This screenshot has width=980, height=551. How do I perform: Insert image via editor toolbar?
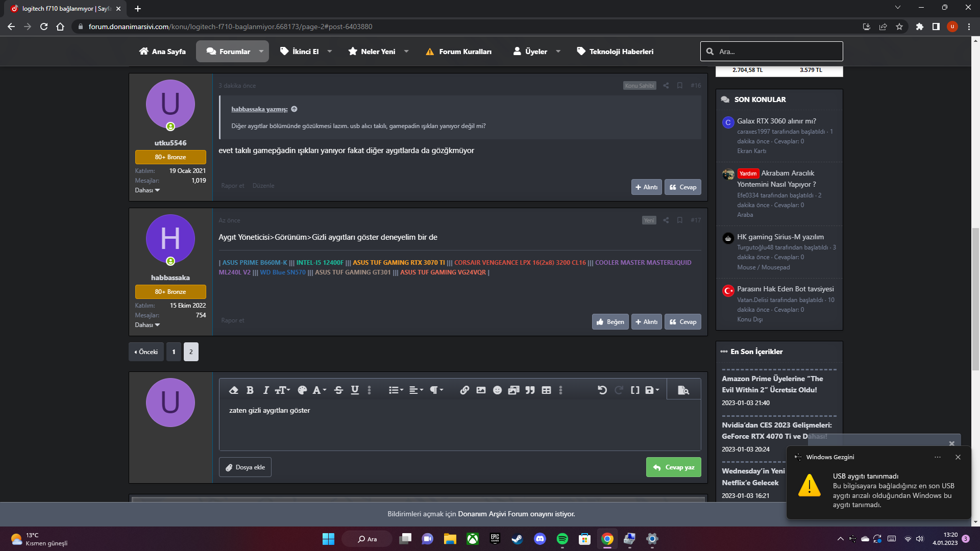pos(481,390)
